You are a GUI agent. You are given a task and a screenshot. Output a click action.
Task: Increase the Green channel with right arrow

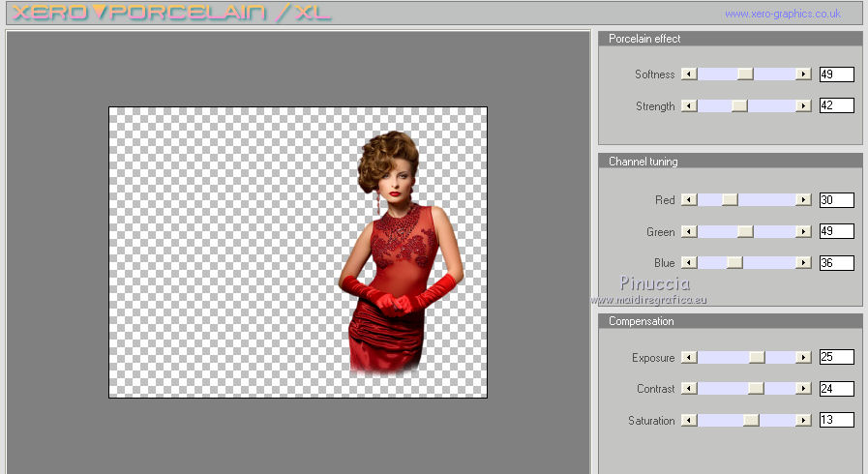coord(803,231)
